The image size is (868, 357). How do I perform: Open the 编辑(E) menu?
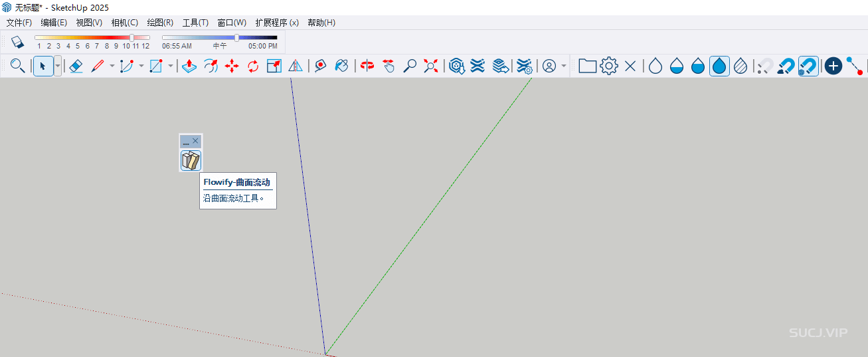(54, 23)
